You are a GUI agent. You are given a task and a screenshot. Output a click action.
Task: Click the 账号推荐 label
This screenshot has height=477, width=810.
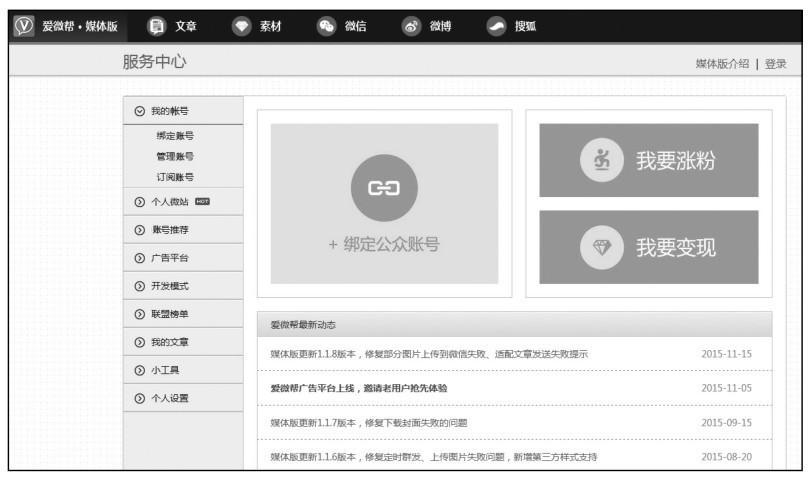point(169,230)
